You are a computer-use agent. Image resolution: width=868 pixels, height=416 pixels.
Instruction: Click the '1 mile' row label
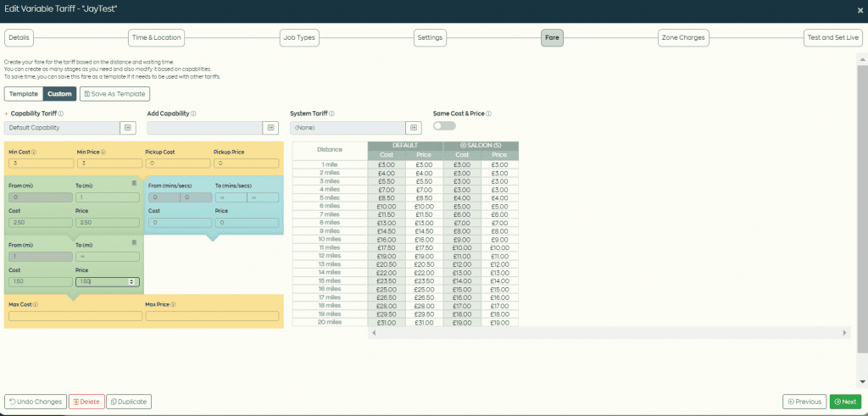pos(330,164)
